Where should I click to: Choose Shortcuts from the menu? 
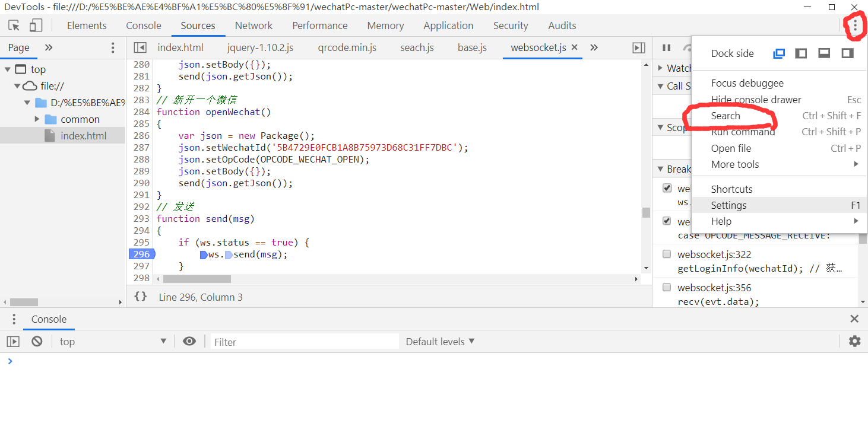[780, 189]
